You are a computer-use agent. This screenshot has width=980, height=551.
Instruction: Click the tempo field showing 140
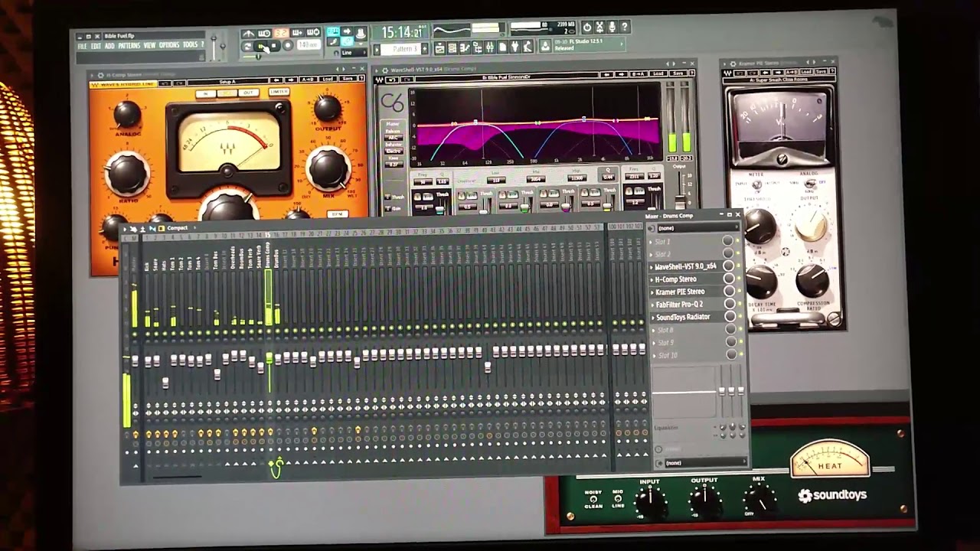(x=308, y=46)
